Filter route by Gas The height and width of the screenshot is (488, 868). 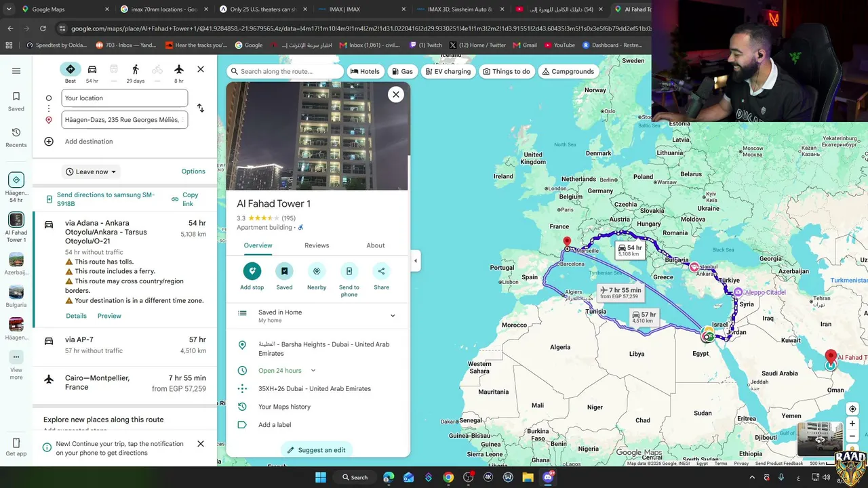click(x=402, y=71)
